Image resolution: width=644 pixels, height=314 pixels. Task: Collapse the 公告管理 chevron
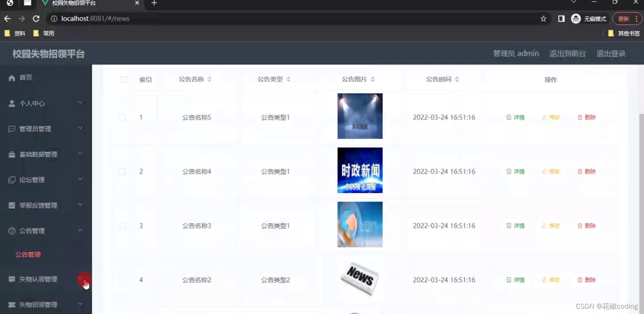coord(80,230)
